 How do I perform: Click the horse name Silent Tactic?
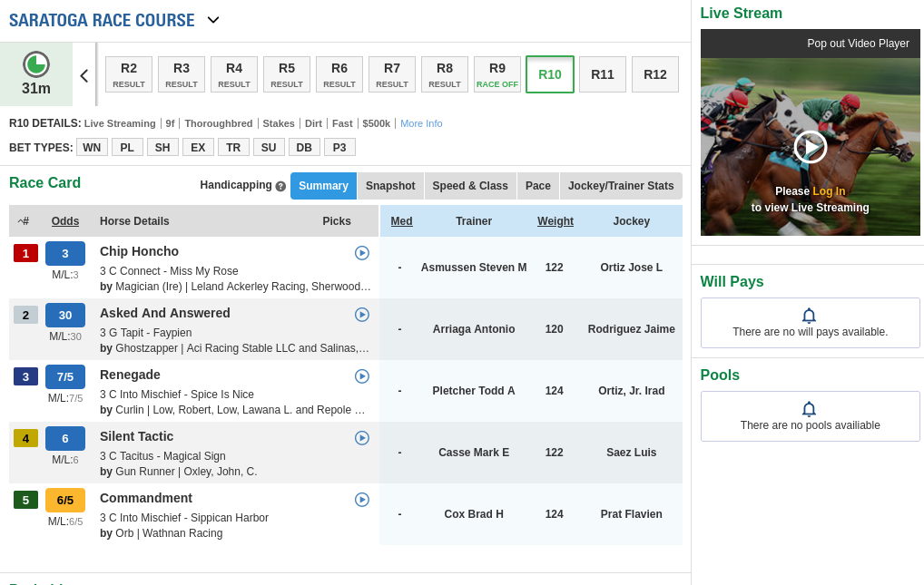pyautogui.click(x=137, y=436)
